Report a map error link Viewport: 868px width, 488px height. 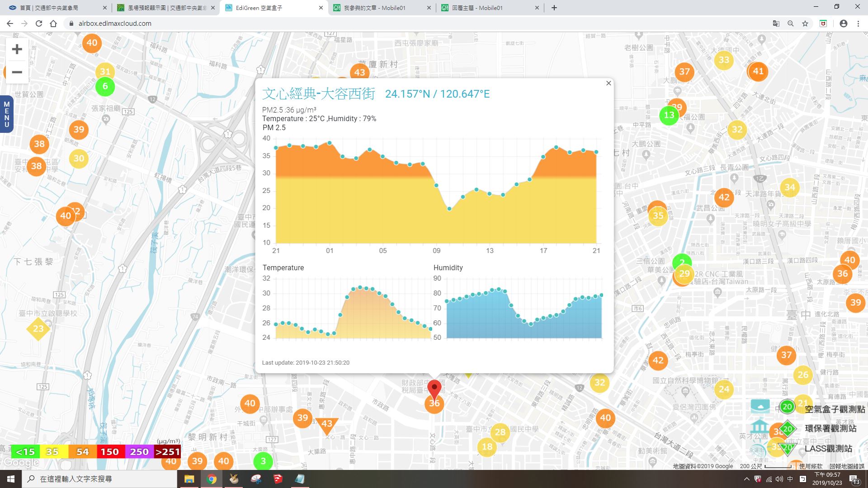click(x=846, y=466)
